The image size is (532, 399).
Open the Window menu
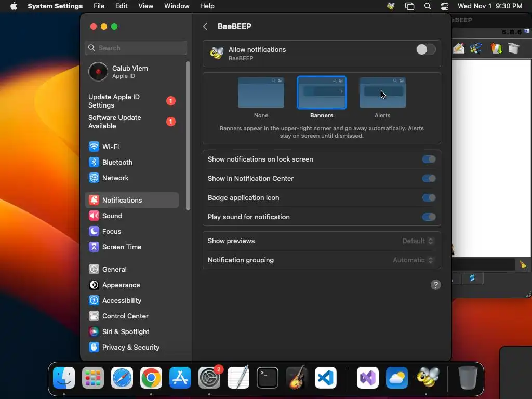tap(177, 6)
